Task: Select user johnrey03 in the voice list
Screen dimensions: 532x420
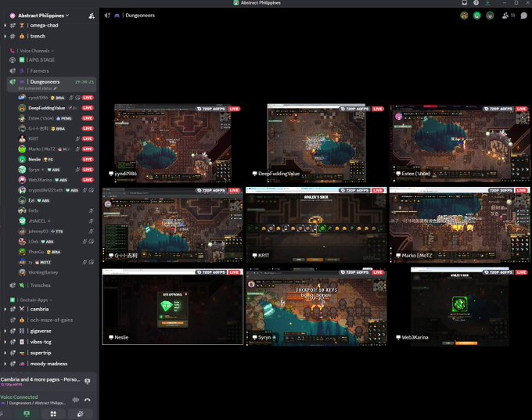Action: point(56,231)
